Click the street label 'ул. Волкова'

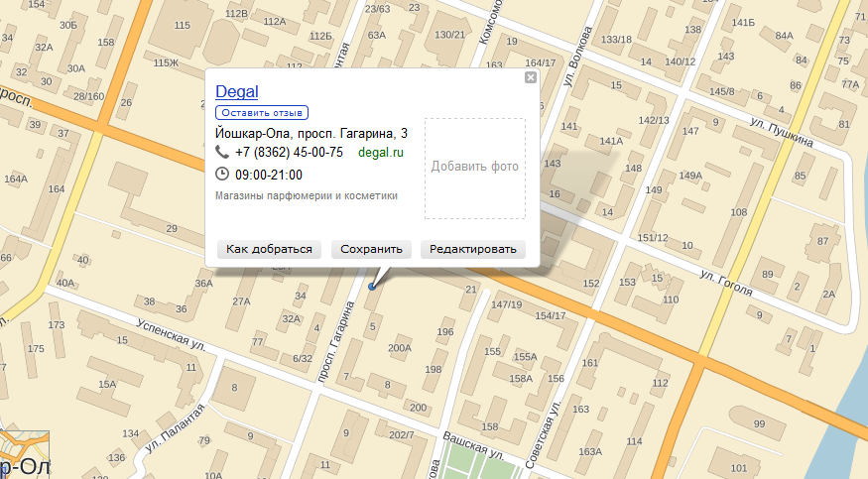(576, 57)
